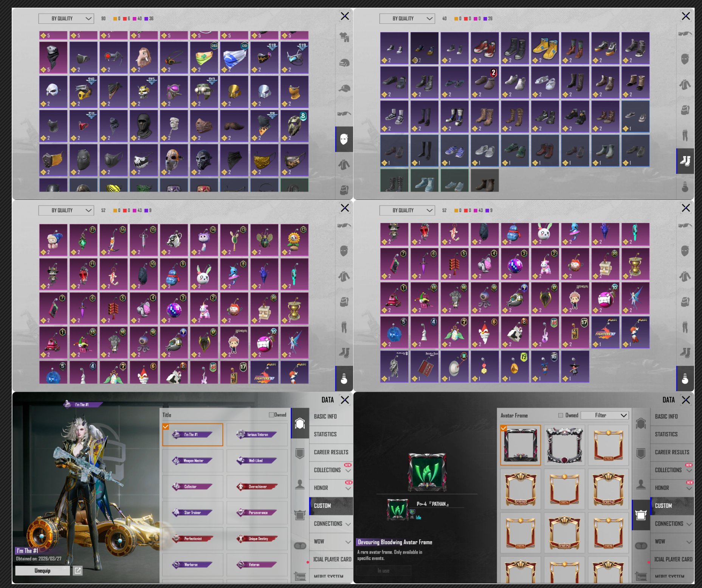702x588 pixels.
Task: Select the sunflower ornament item
Action: pyautogui.click(x=294, y=240)
